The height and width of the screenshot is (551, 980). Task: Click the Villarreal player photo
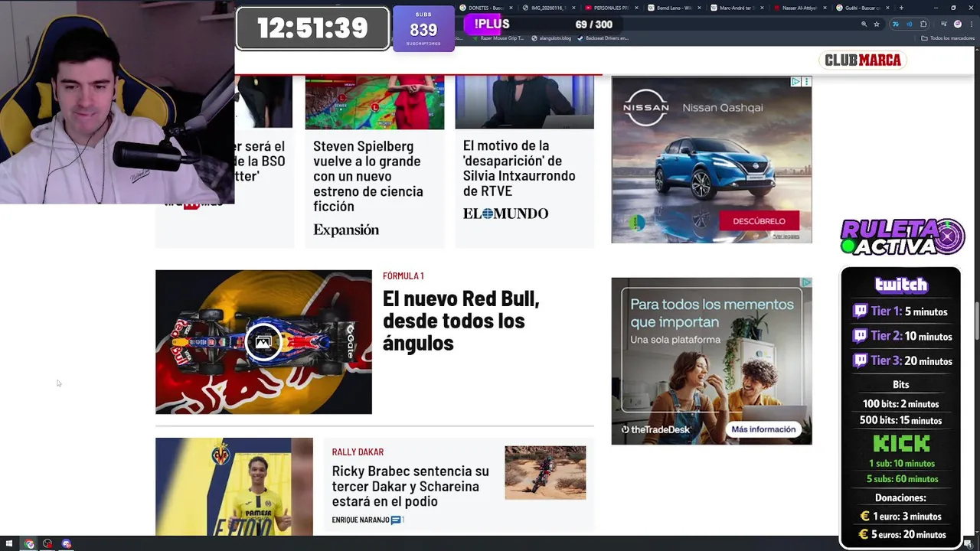click(x=234, y=487)
